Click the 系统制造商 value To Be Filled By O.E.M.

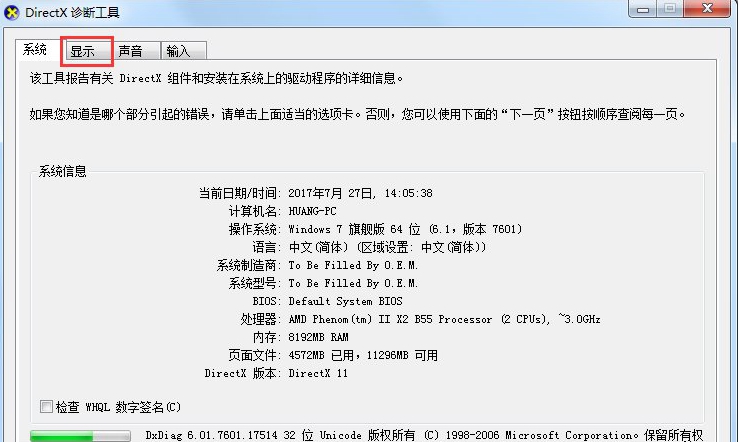pos(353,265)
